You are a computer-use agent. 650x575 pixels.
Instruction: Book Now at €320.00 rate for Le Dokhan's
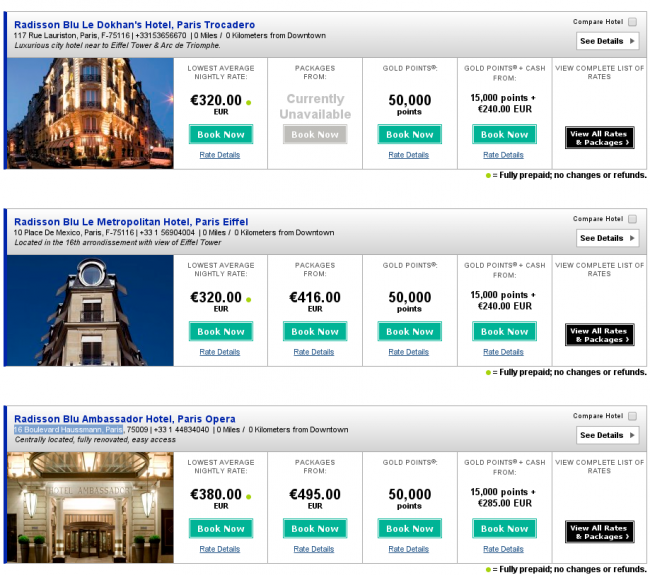click(x=220, y=134)
